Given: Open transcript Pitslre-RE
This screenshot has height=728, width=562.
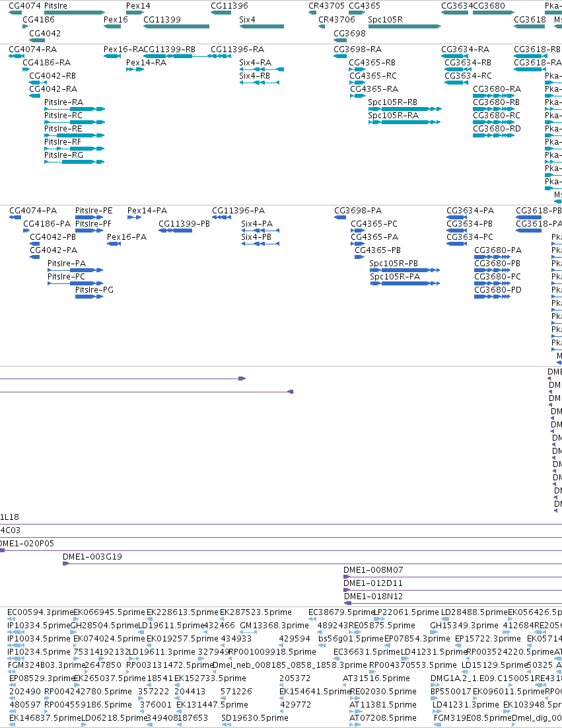Looking at the screenshot, I should pos(63,129).
